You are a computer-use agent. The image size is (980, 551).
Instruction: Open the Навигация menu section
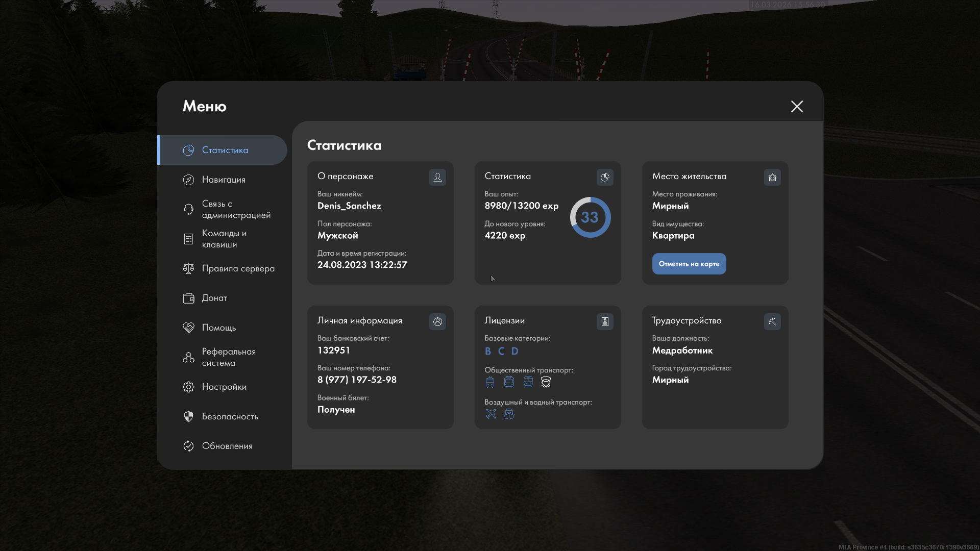pyautogui.click(x=223, y=180)
